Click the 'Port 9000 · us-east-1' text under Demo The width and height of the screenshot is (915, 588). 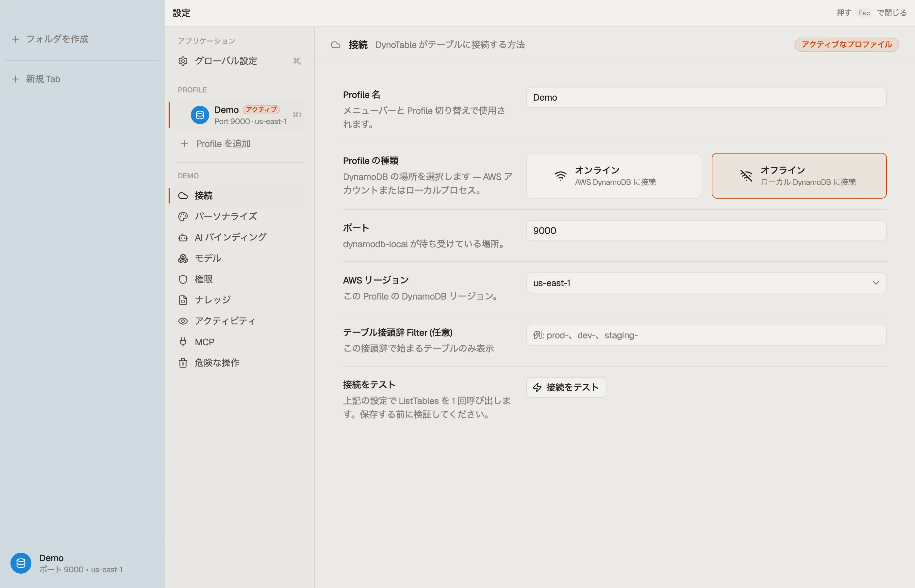pyautogui.click(x=250, y=122)
